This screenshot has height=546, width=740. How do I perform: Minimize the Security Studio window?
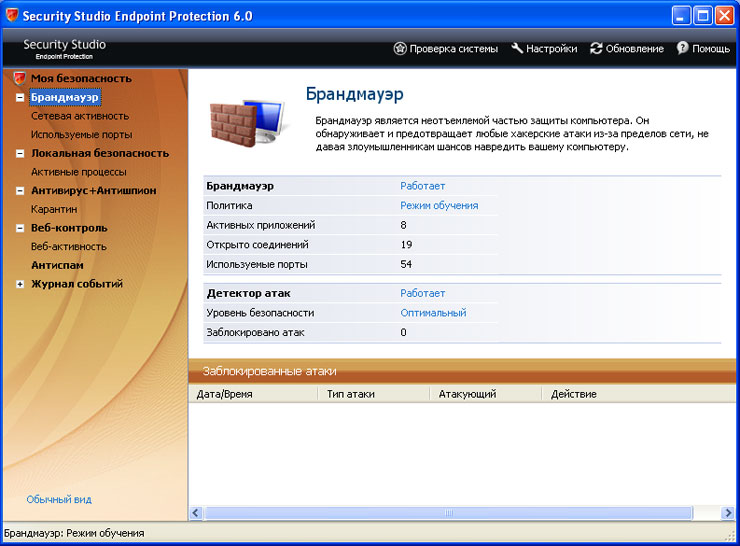click(681, 16)
